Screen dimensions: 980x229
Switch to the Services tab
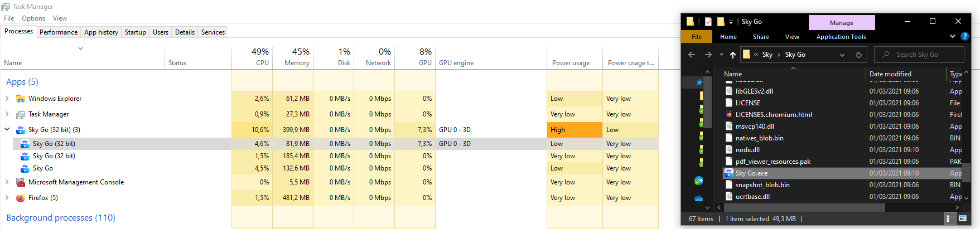tap(213, 32)
